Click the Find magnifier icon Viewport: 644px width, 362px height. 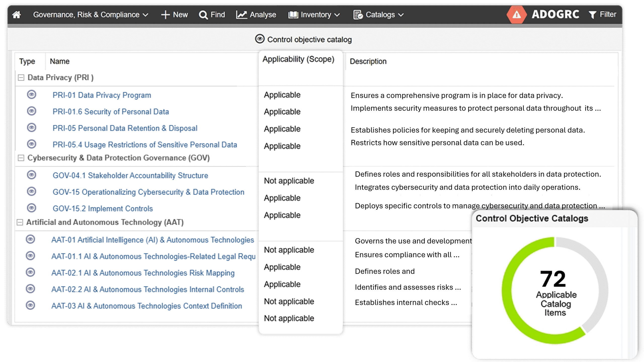pyautogui.click(x=203, y=15)
